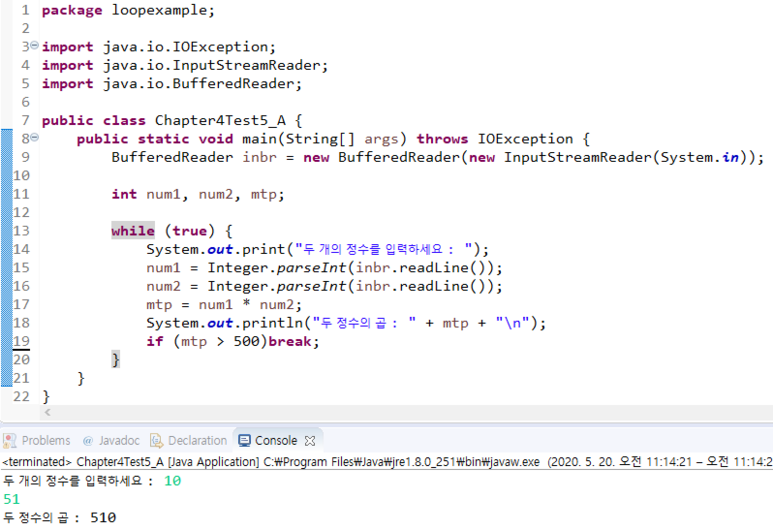The image size is (773, 530).
Task: Click the console input value 10
Action: [173, 481]
